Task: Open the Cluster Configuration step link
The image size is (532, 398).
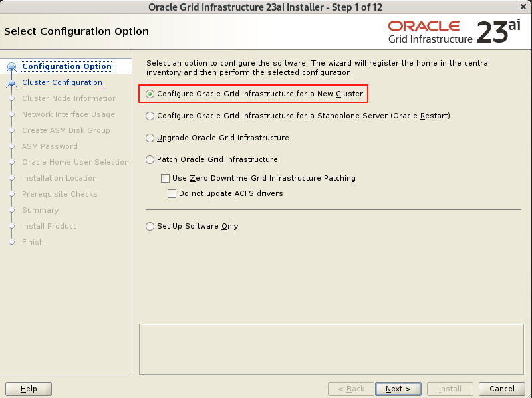Action: tap(62, 82)
